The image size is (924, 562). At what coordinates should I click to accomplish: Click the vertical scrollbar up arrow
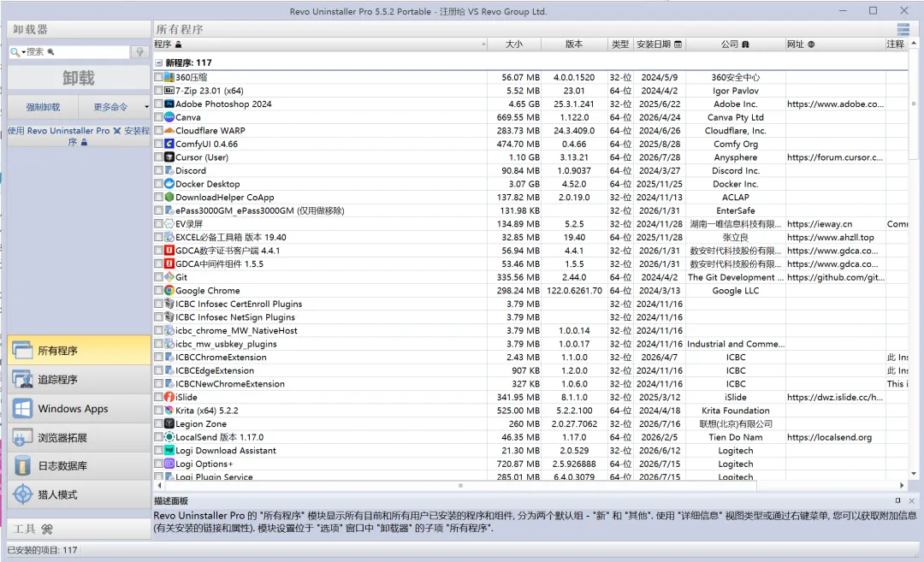click(914, 43)
